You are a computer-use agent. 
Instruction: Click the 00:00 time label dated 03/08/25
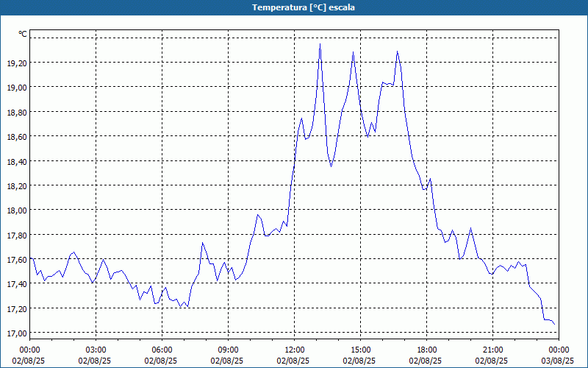pos(559,350)
